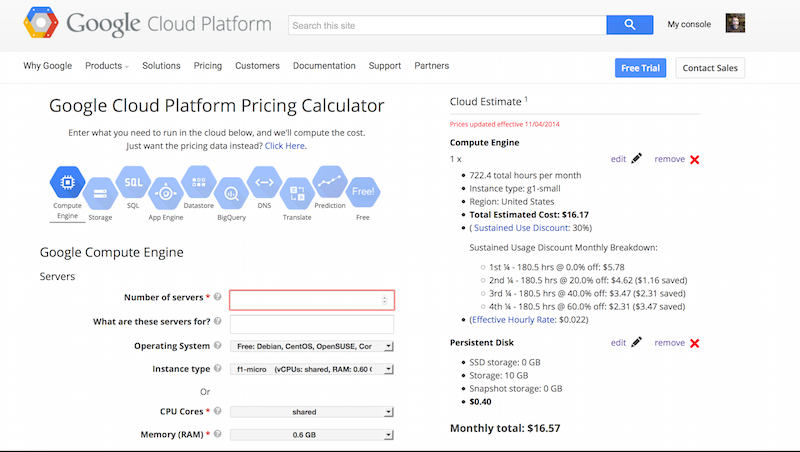Click the Persistent Disk edit link
Image resolution: width=800 pixels, height=452 pixels.
click(x=618, y=342)
